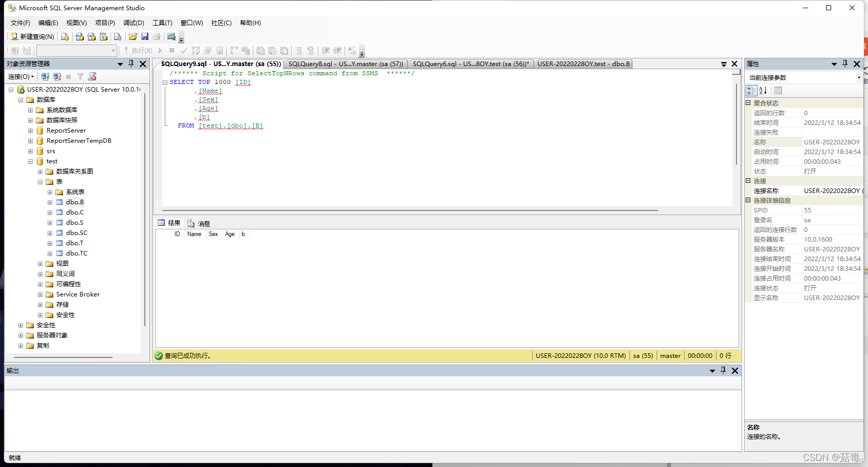868x467 pixels.
Task: Click the Filter funnel icon in Object Explorer
Action: click(80, 76)
